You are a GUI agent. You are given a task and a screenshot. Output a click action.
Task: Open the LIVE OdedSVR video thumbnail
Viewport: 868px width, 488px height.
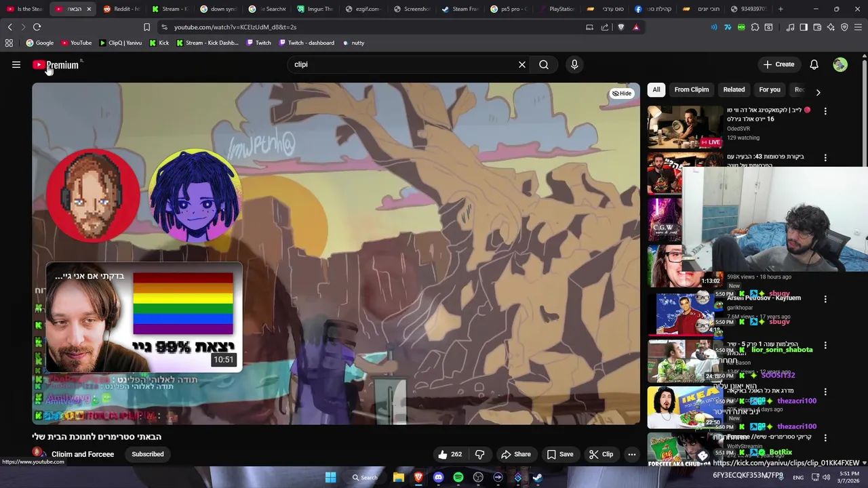[x=685, y=127]
